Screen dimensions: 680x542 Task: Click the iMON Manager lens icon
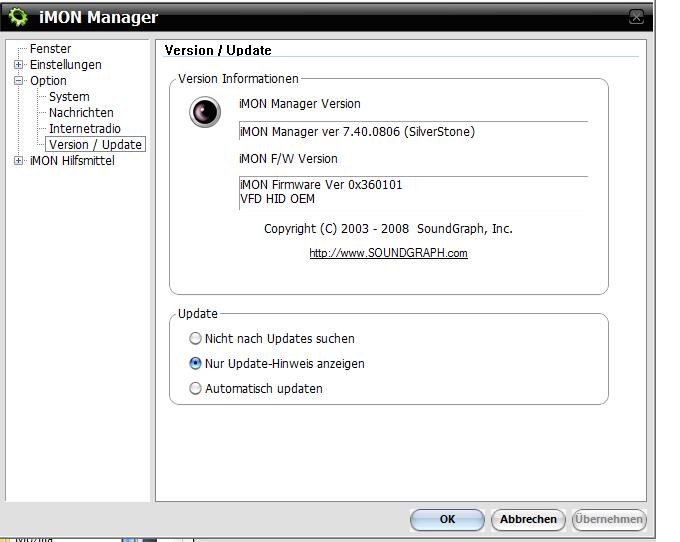click(x=205, y=112)
